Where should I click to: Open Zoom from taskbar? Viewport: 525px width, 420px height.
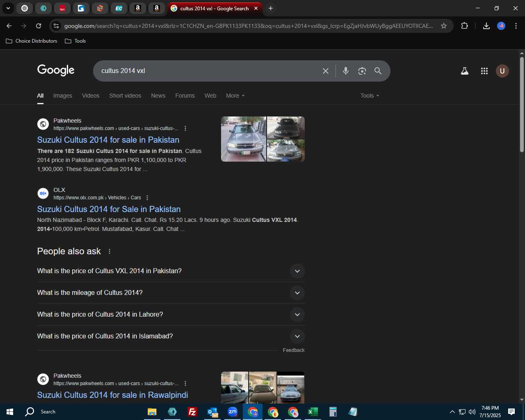(233, 412)
